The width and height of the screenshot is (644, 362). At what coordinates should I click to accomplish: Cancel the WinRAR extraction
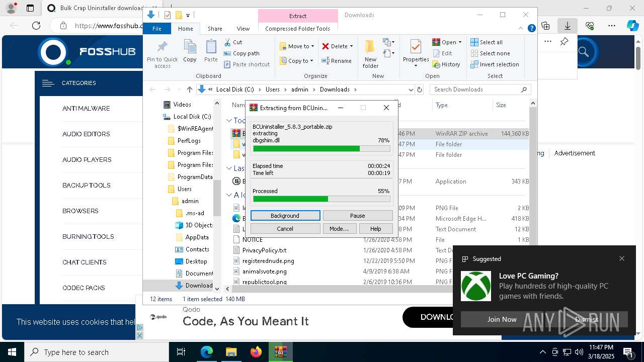(285, 229)
